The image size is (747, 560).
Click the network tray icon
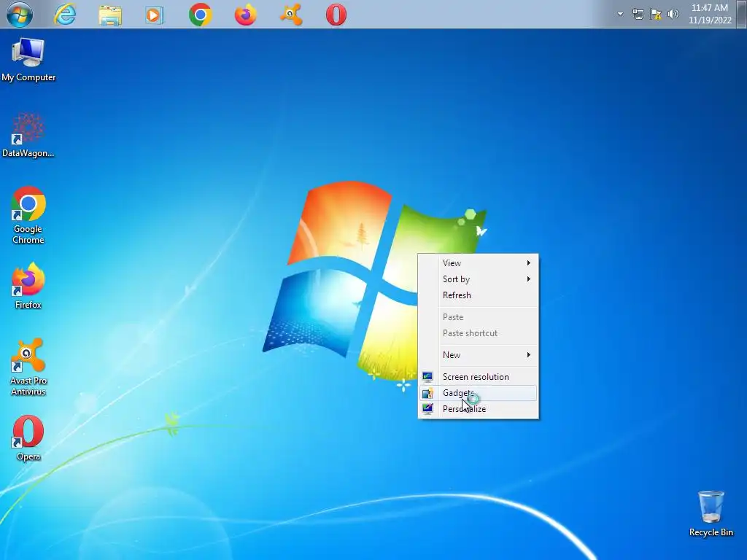pos(638,14)
